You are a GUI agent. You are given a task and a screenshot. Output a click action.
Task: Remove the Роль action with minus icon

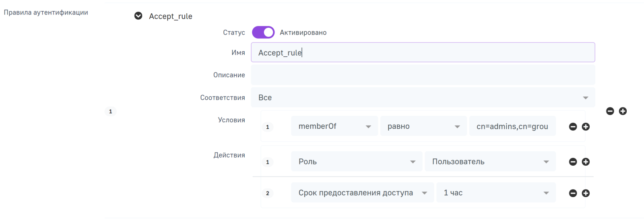(x=573, y=162)
